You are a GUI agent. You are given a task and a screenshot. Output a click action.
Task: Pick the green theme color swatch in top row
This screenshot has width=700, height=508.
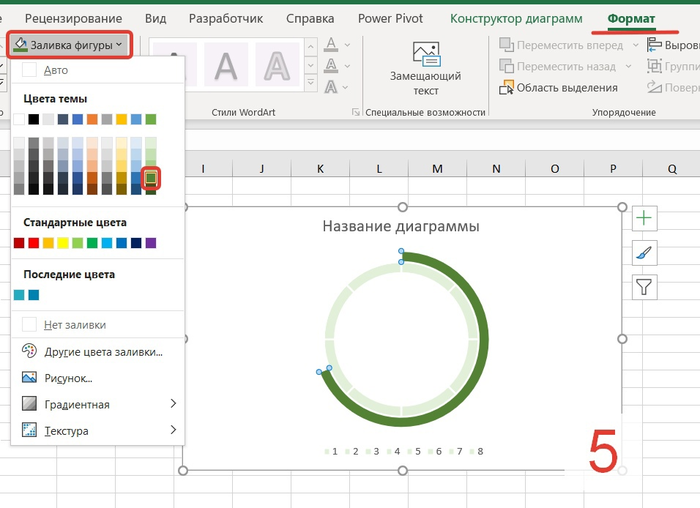(151, 119)
